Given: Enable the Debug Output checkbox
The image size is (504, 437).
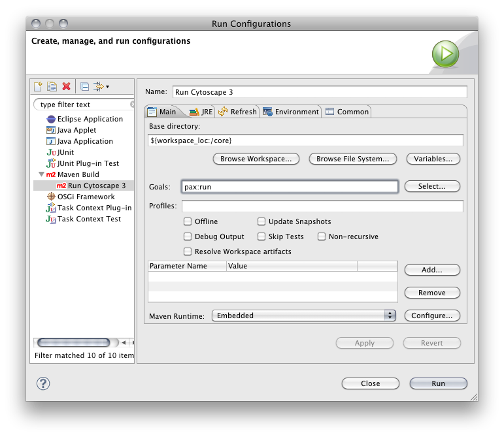Looking at the screenshot, I should pyautogui.click(x=188, y=236).
